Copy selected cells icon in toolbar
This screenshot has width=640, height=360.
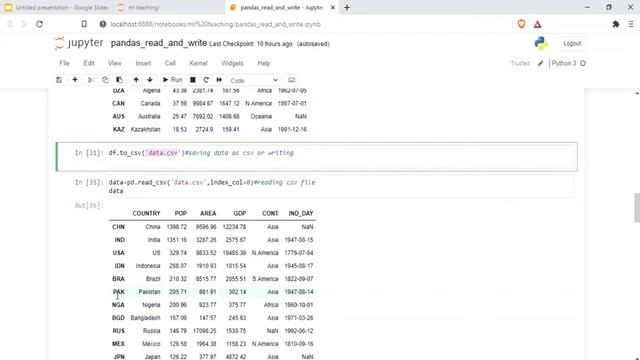pos(105,80)
